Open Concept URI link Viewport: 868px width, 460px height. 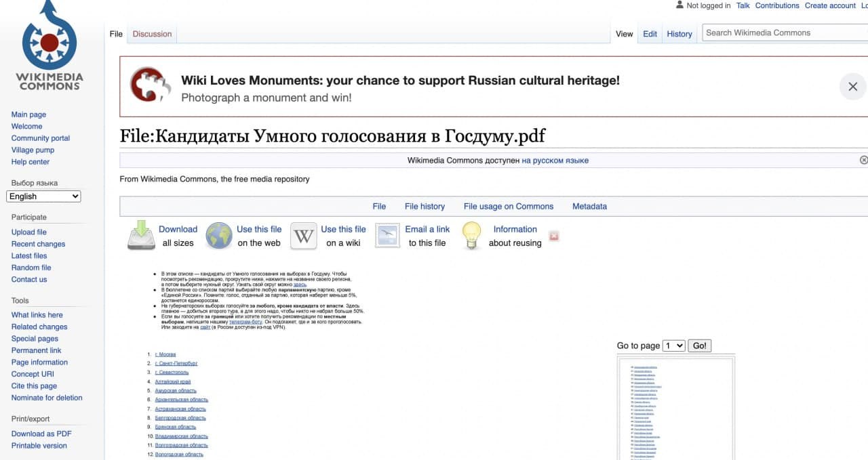tap(33, 374)
